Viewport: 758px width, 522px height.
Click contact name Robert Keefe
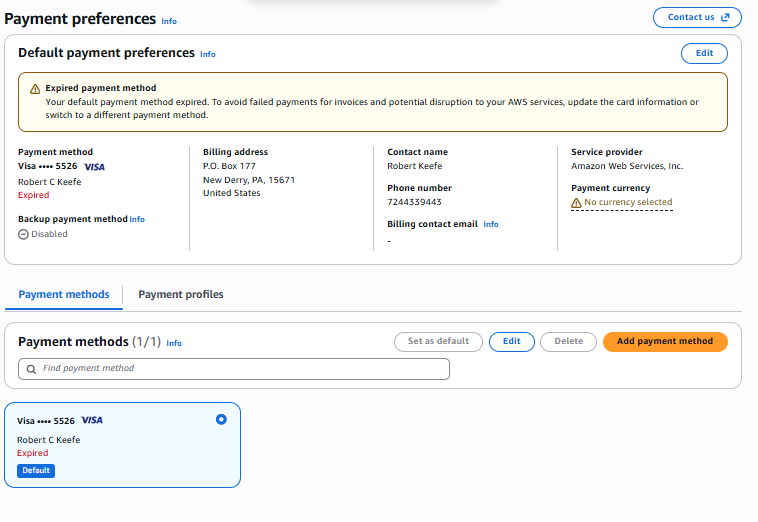click(415, 166)
